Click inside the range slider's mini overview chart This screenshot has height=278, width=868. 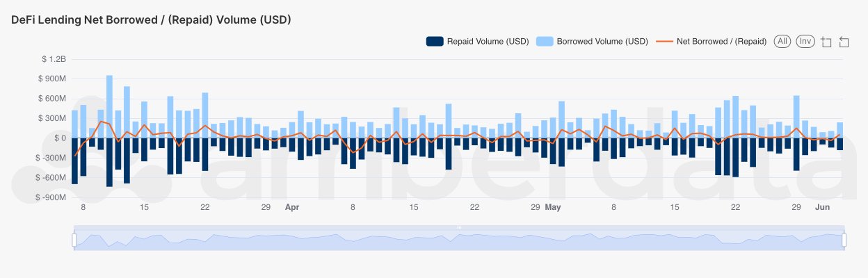click(459, 240)
